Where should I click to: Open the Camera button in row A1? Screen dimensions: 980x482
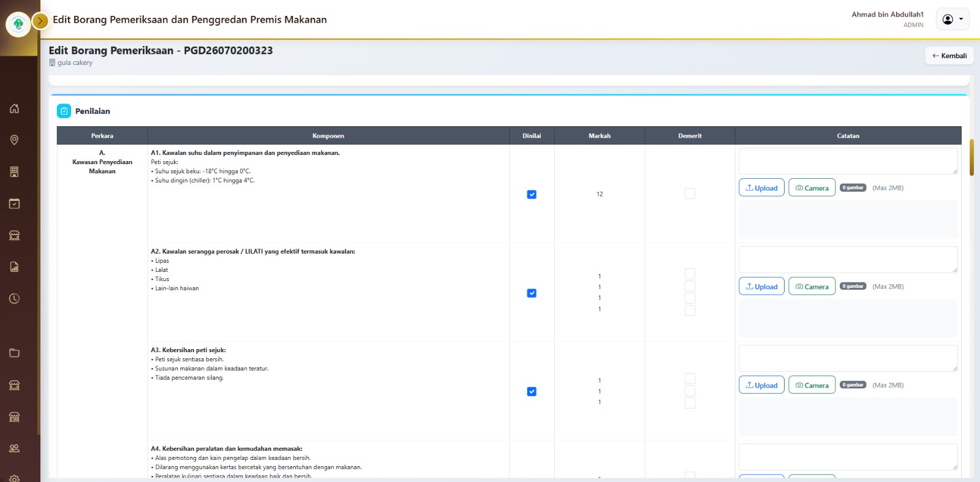click(x=812, y=187)
